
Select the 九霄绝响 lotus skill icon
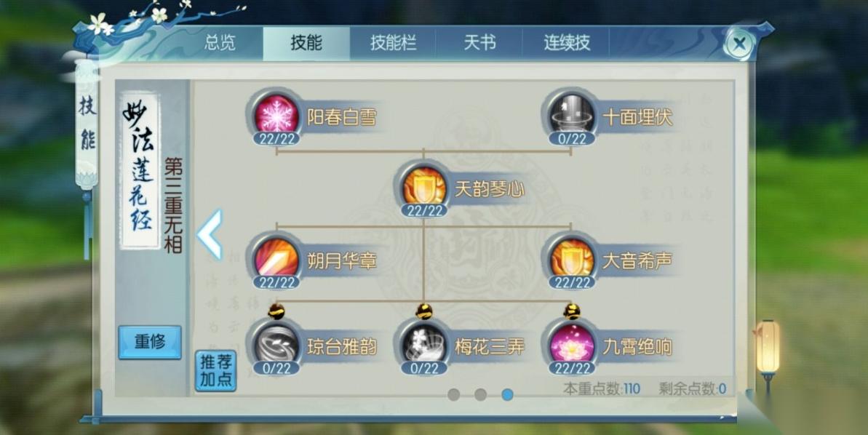click(572, 346)
